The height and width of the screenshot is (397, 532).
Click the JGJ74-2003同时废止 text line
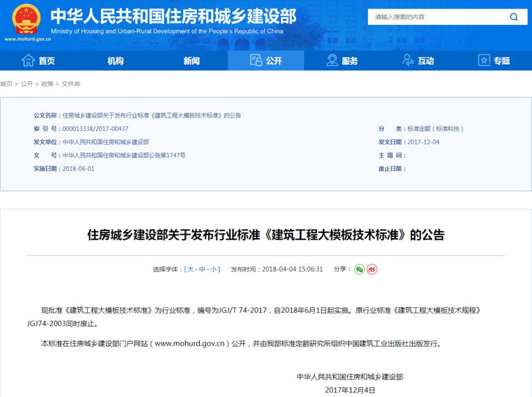tap(63, 324)
